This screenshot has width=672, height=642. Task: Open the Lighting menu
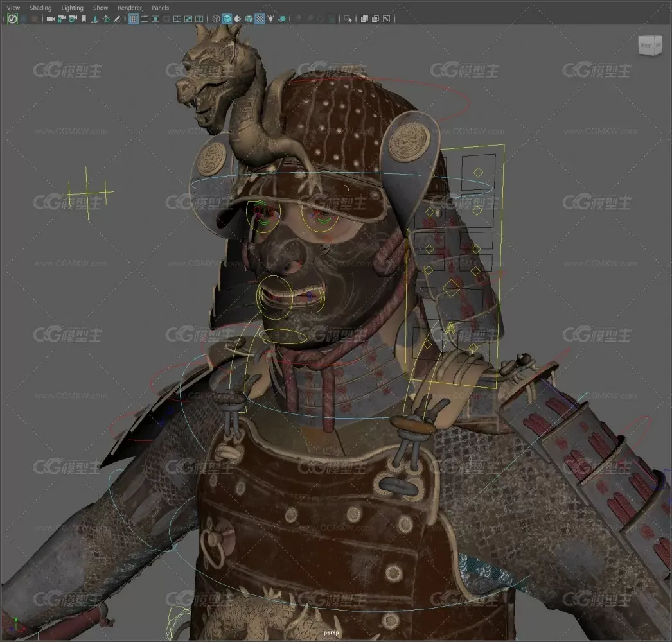click(72, 8)
